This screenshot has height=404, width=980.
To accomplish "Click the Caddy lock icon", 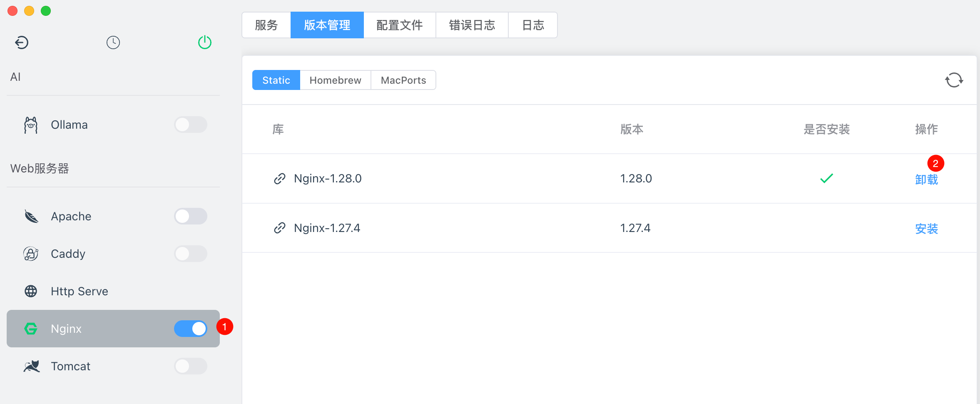I will point(31,254).
